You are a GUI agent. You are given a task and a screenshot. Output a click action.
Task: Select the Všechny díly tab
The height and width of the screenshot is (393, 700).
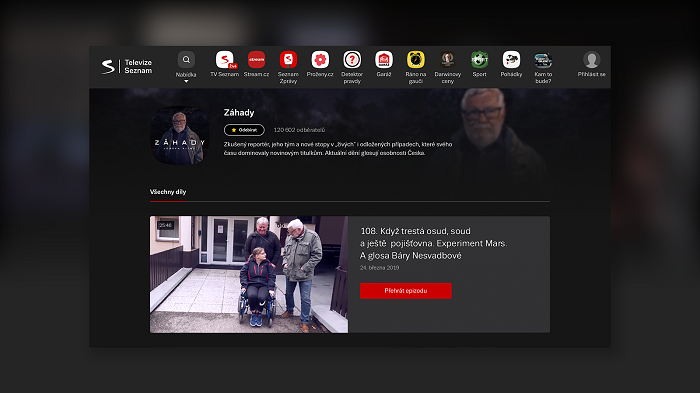pyautogui.click(x=168, y=192)
